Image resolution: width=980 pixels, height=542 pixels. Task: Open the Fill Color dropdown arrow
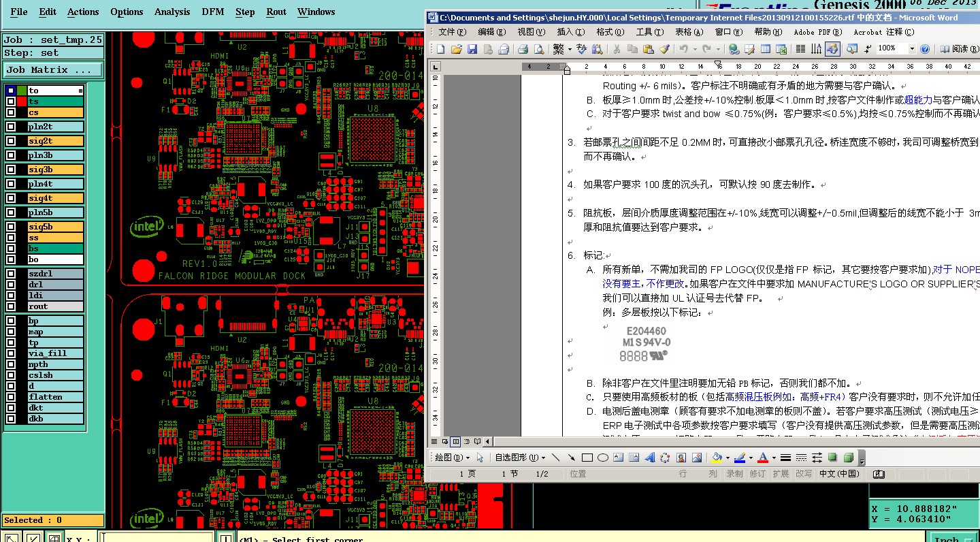(728, 458)
